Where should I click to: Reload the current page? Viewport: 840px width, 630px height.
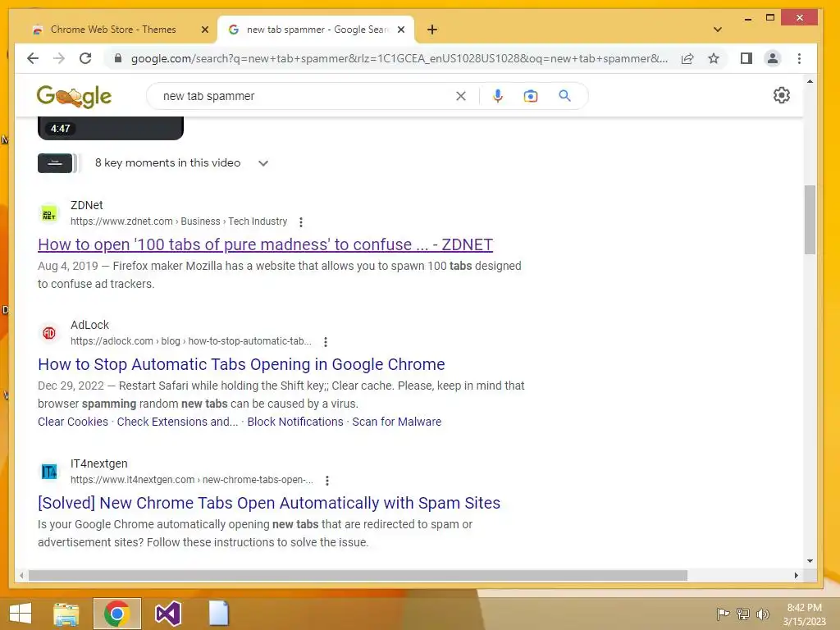(x=85, y=58)
